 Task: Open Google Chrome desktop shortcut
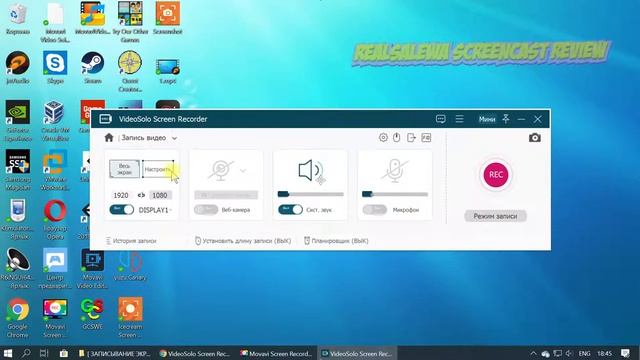18,318
